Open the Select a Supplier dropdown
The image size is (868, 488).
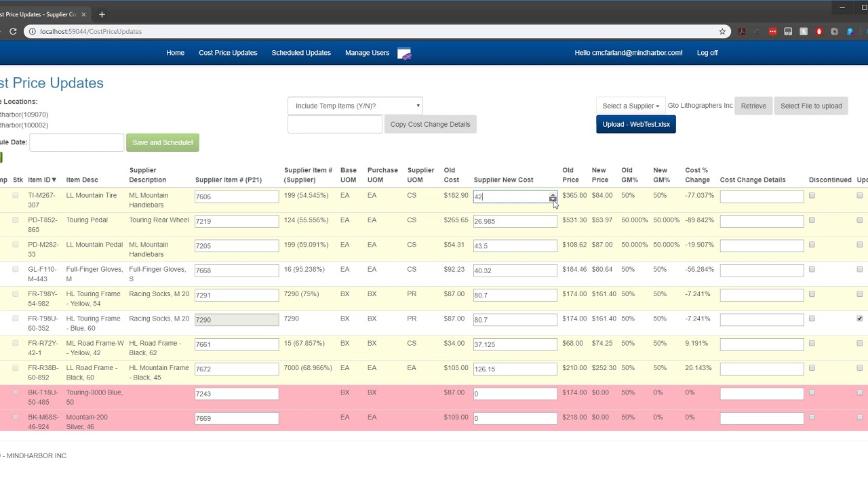pyautogui.click(x=631, y=106)
